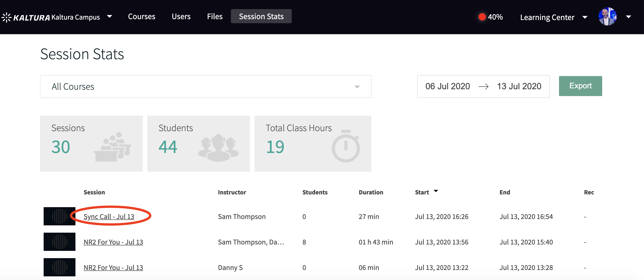Click the Students card group icon
The width and height of the screenshot is (644, 280).
tap(218, 147)
